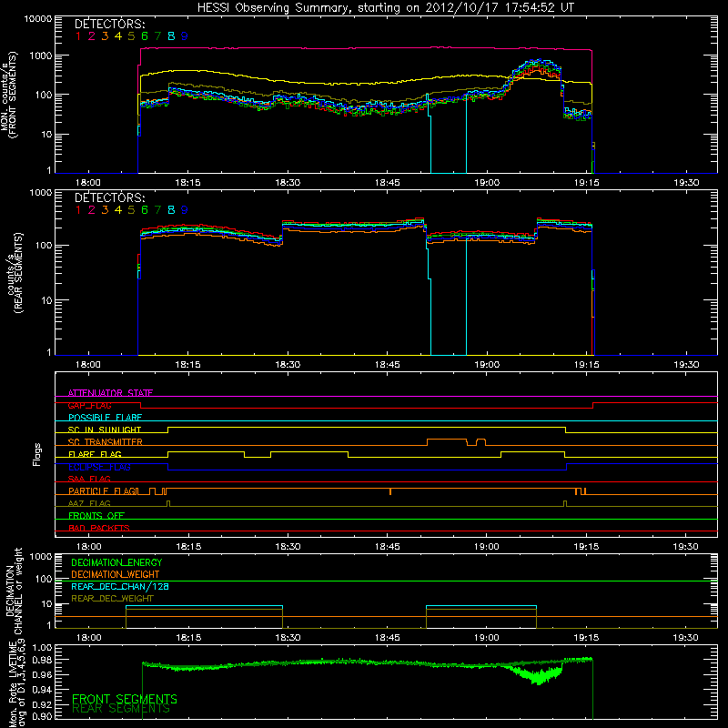This screenshot has height=728, width=728.
Task: Click the HESSI Observing Summary title text
Action: 385,8
